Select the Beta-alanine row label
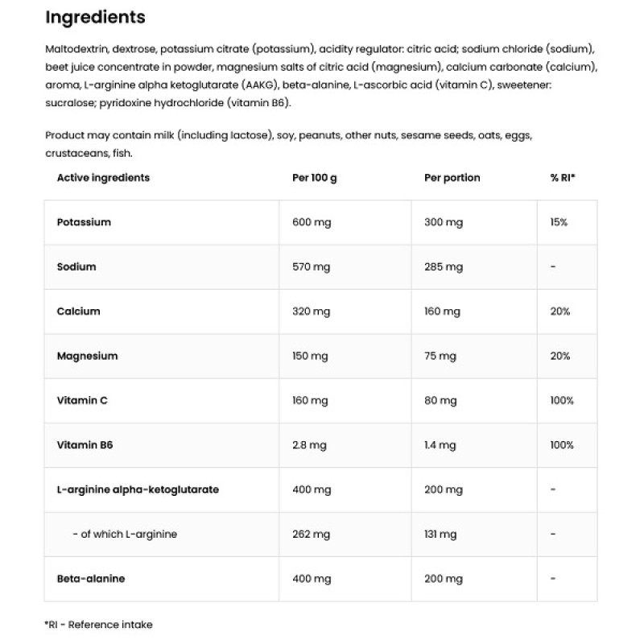This screenshot has height=644, width=644. [91, 579]
